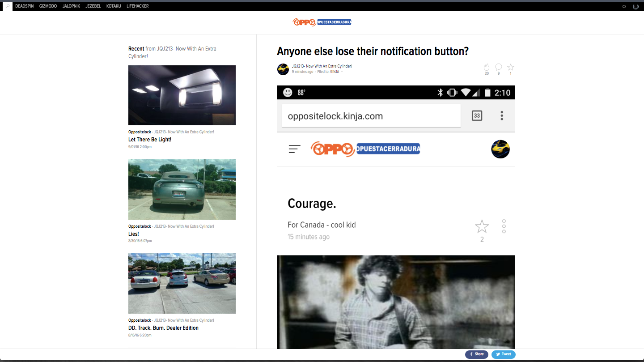Click the Oppo Opuestacerradura header logo
Image resolution: width=644 pixels, height=362 pixels.
coord(322,22)
